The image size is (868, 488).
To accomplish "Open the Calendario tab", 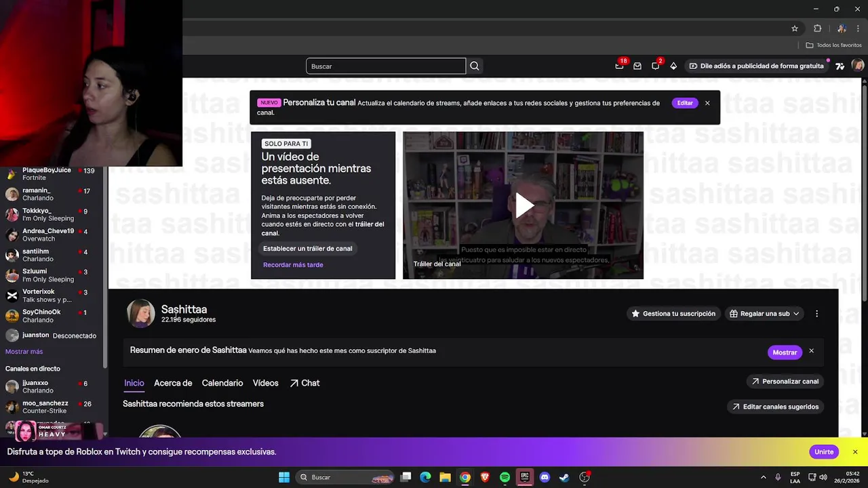I will point(222,383).
